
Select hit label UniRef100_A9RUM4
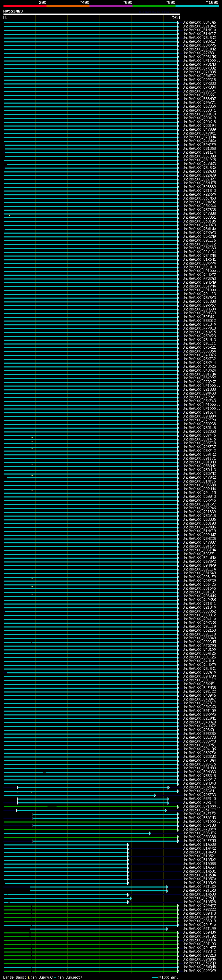coord(199,489)
